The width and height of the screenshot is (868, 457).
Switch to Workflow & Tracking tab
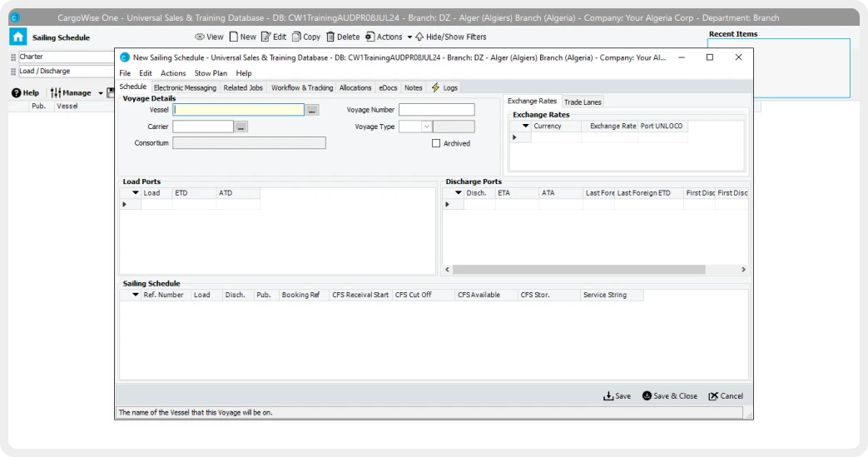click(302, 87)
